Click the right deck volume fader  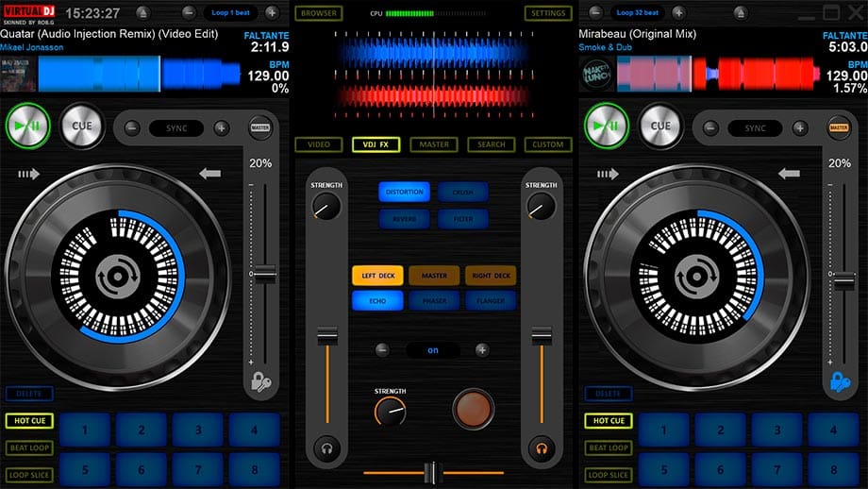coord(541,336)
